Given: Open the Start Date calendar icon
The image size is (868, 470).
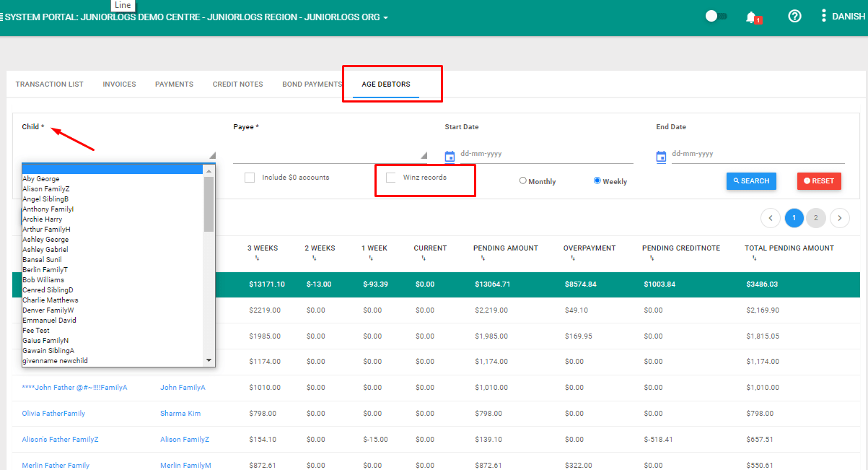Looking at the screenshot, I should pos(450,156).
